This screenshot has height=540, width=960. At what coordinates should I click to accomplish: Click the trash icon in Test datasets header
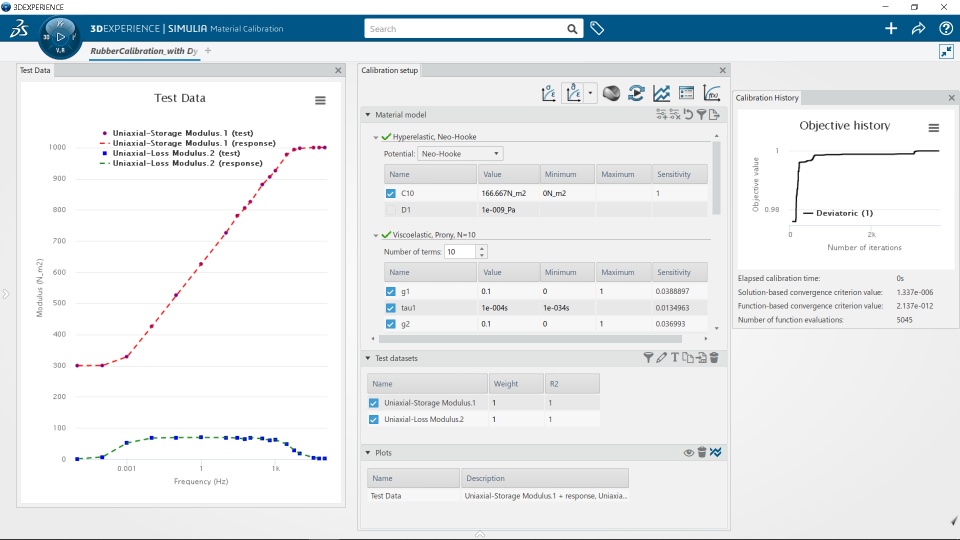pyautogui.click(x=714, y=358)
